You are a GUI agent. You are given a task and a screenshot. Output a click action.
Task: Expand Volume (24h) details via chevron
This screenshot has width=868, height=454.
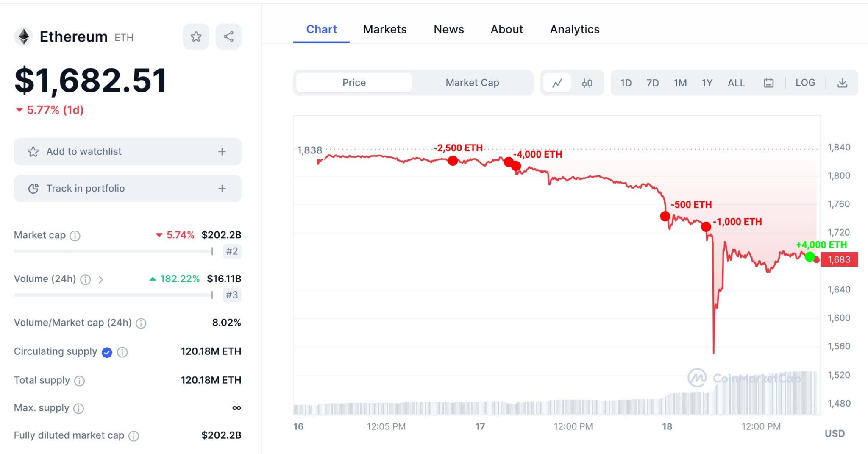click(101, 280)
